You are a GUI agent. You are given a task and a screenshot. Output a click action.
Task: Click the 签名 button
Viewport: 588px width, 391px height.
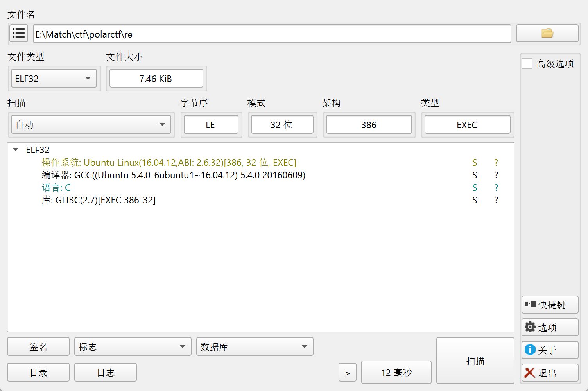(x=38, y=346)
